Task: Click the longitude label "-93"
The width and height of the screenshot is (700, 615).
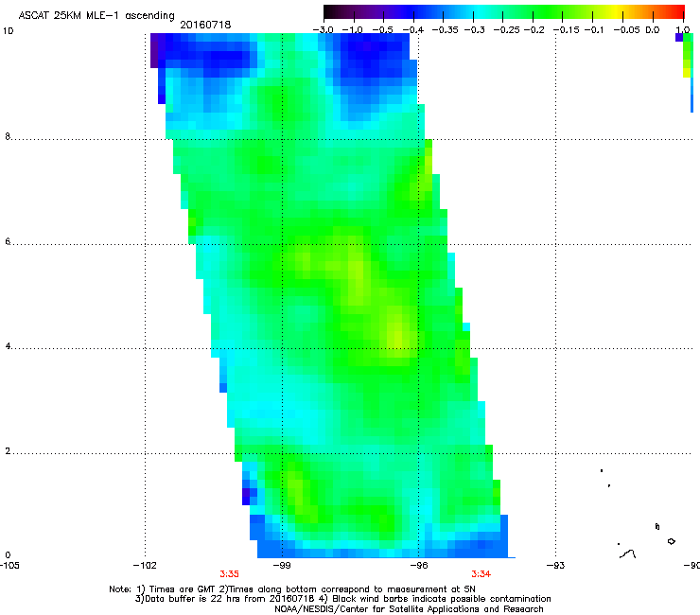Action: coord(555,566)
